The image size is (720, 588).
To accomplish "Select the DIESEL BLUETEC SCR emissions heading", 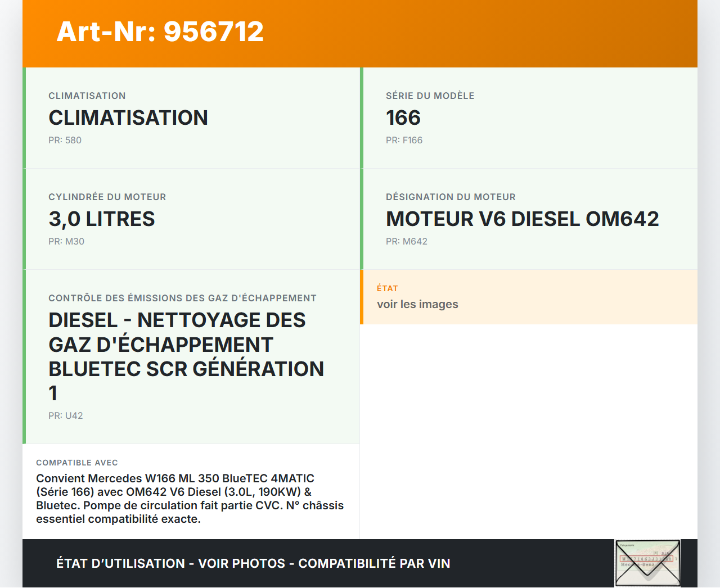I will click(x=186, y=356).
